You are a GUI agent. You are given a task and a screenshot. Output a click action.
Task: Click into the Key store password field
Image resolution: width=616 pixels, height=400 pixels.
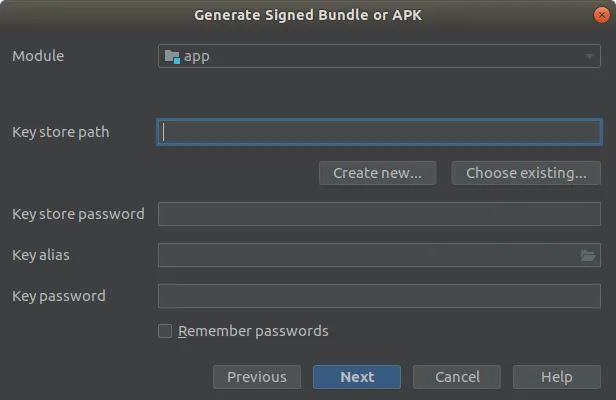(379, 214)
